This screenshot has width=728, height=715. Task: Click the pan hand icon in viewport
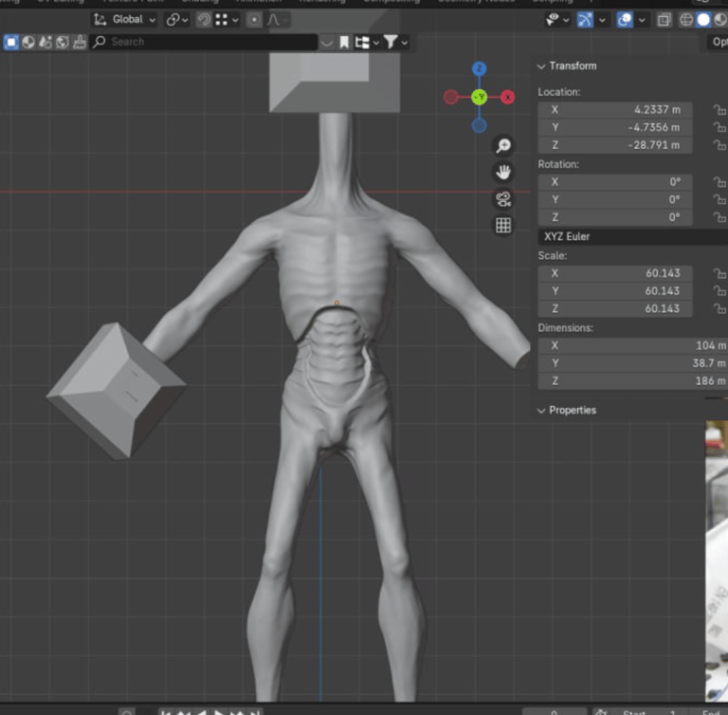click(x=503, y=172)
